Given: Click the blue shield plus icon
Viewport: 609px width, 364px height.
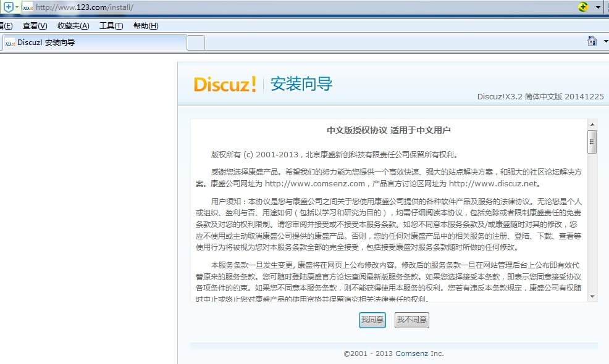Looking at the screenshot, I should [x=8, y=7].
